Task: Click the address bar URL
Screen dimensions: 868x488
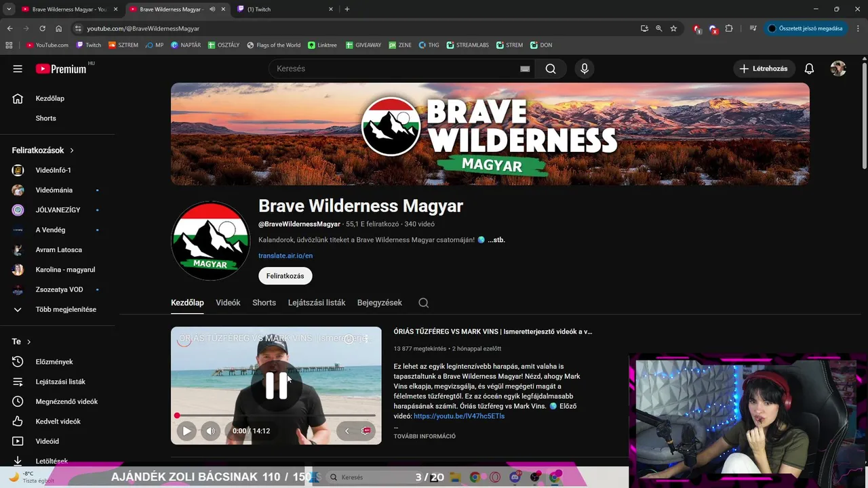Action: click(143, 28)
